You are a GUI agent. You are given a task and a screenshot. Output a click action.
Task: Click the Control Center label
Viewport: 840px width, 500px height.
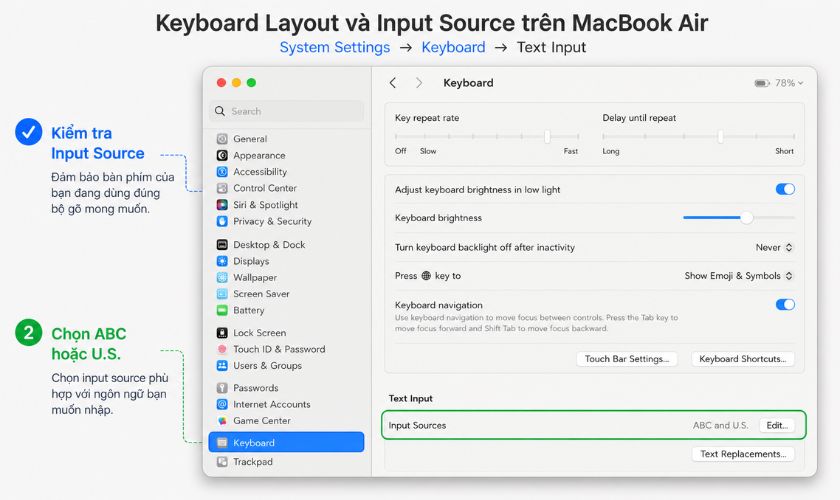[265, 188]
